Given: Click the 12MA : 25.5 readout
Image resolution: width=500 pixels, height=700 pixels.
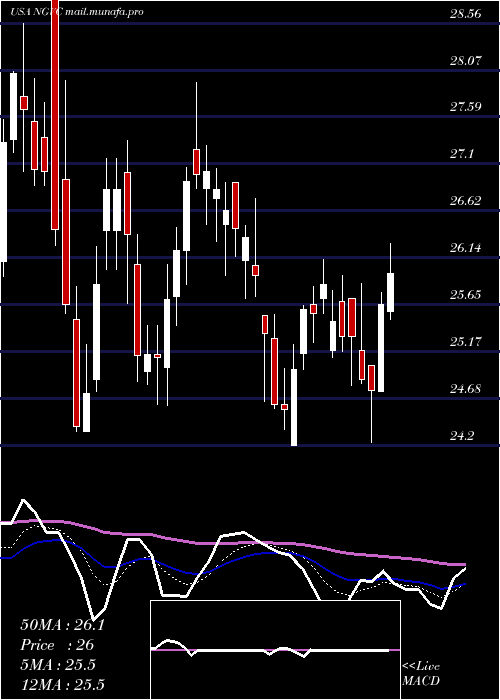Looking at the screenshot, I should click(62, 684).
